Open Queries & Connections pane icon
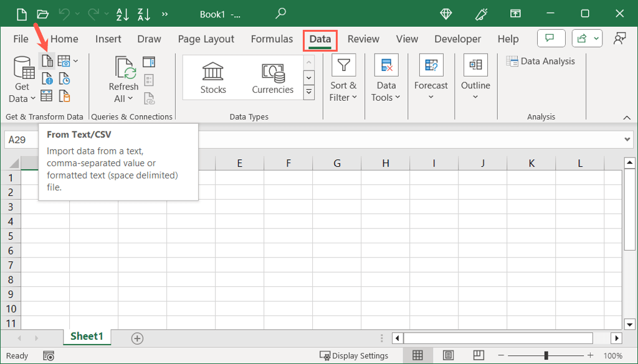 pyautogui.click(x=149, y=62)
